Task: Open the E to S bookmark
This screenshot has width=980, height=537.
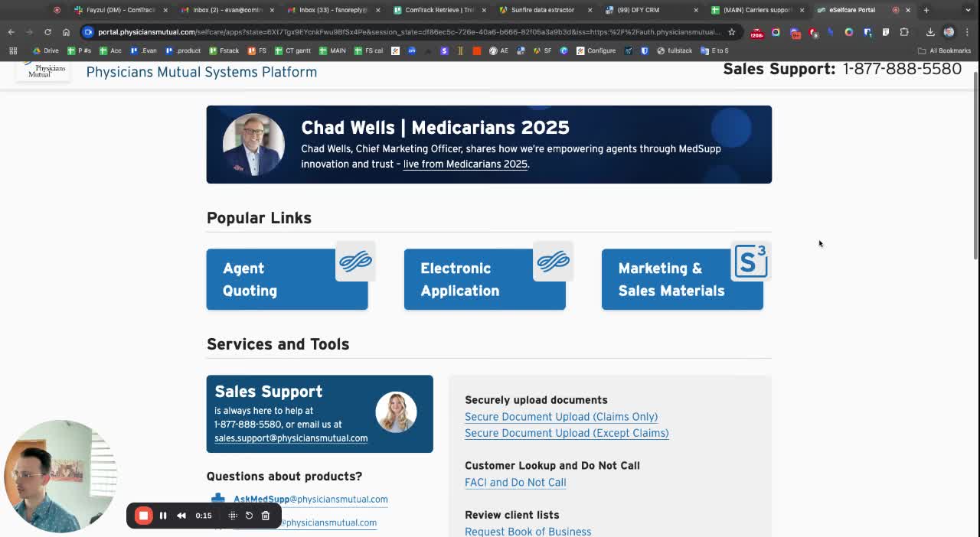Action: tap(714, 50)
